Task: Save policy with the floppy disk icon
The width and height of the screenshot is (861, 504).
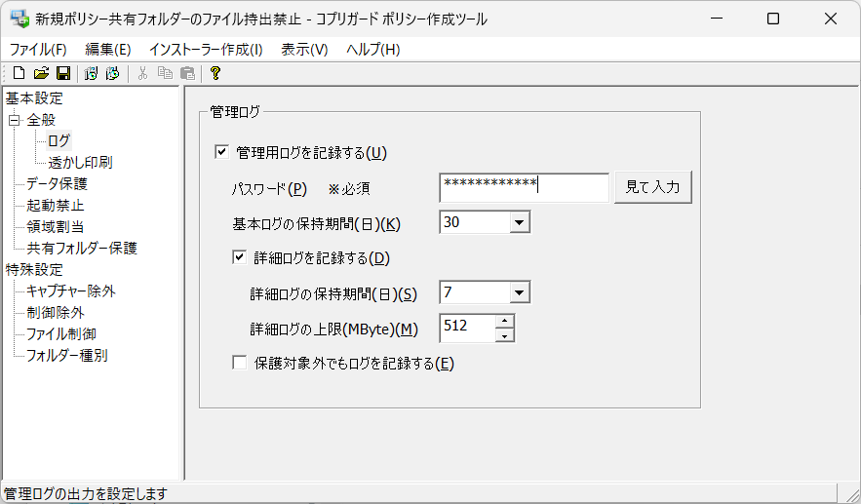Action: tap(63, 73)
